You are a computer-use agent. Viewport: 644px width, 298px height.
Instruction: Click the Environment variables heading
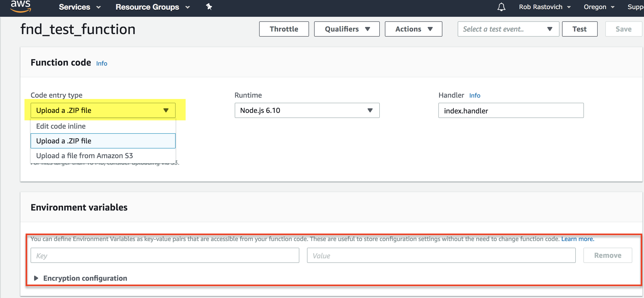click(x=79, y=207)
